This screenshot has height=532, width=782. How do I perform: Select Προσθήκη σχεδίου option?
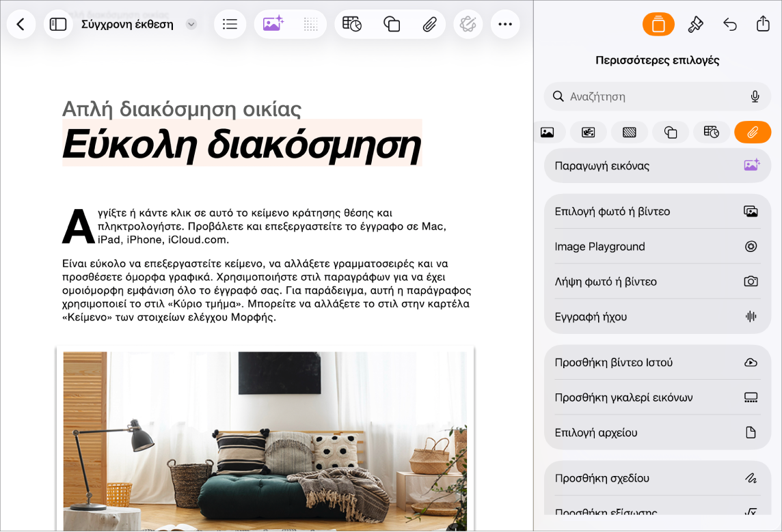[x=658, y=478]
